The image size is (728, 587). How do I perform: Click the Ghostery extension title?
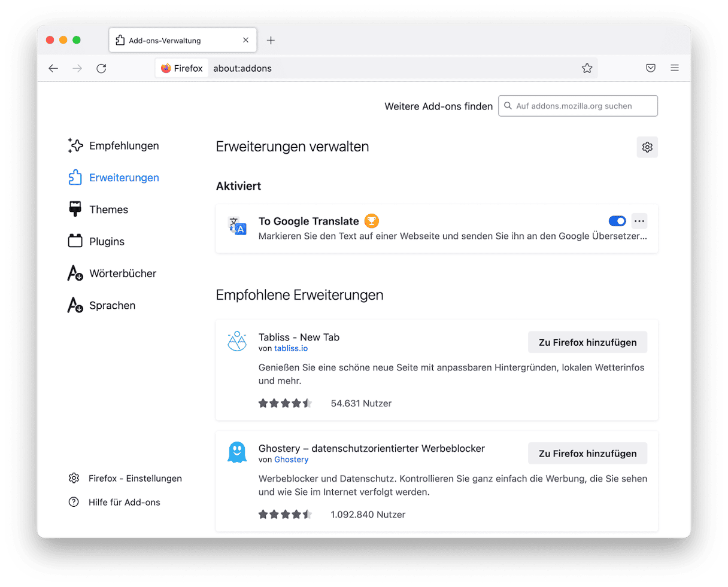click(372, 448)
